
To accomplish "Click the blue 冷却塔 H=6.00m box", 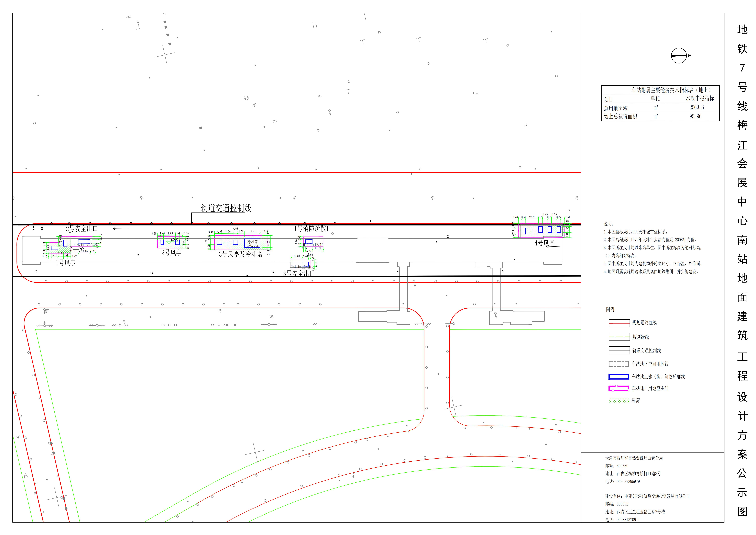I will tap(252, 243).
